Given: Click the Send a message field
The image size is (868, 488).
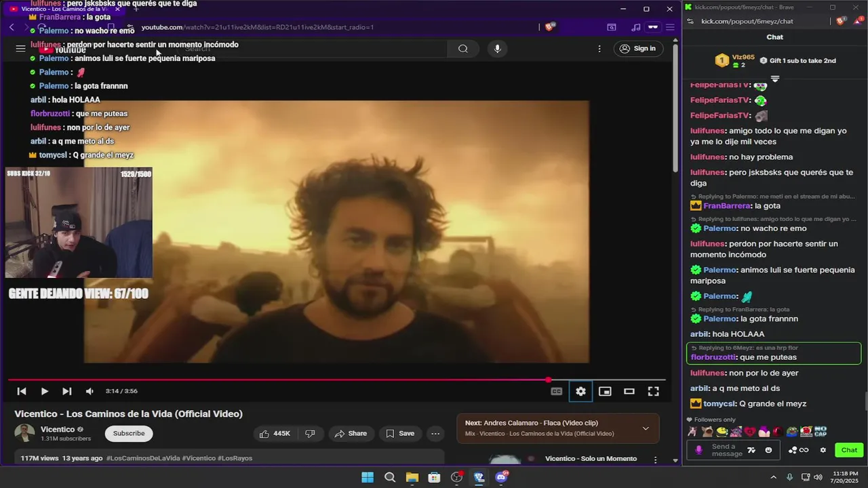Looking at the screenshot, I should tap(726, 450).
